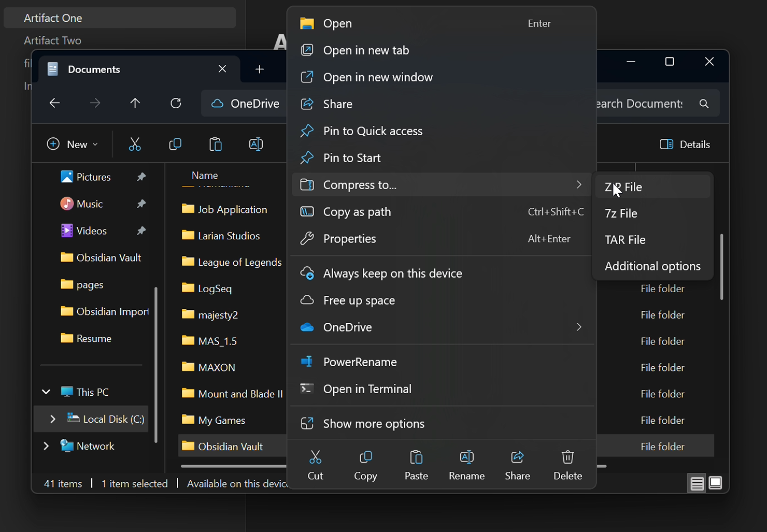Open the Details pane
Image resolution: width=767 pixels, height=532 pixels.
pos(685,144)
